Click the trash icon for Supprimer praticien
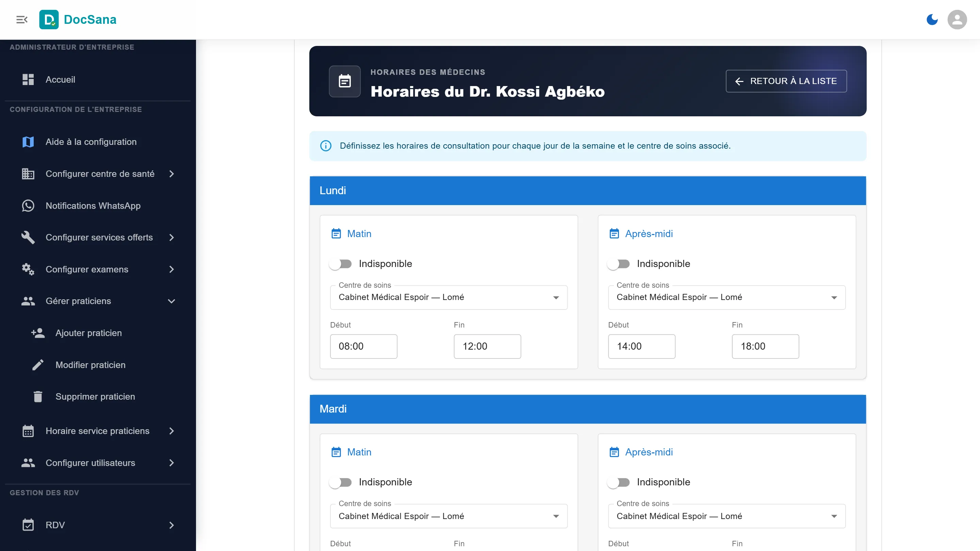 click(38, 397)
